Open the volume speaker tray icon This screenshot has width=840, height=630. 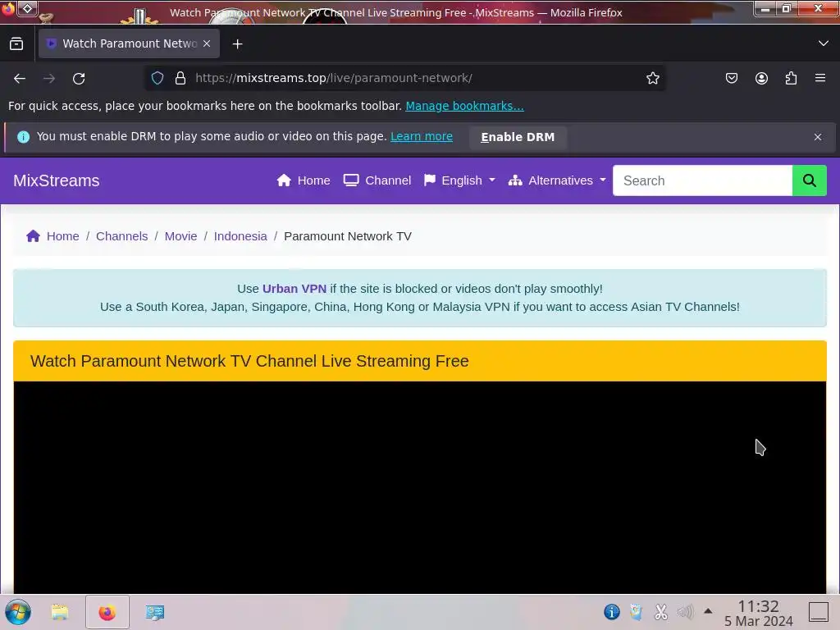[x=685, y=612]
